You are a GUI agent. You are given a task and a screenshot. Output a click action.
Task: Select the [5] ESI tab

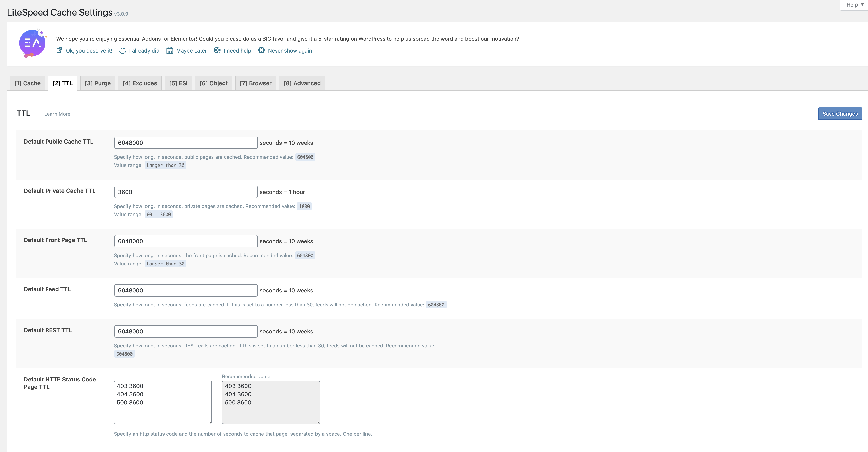click(x=178, y=83)
